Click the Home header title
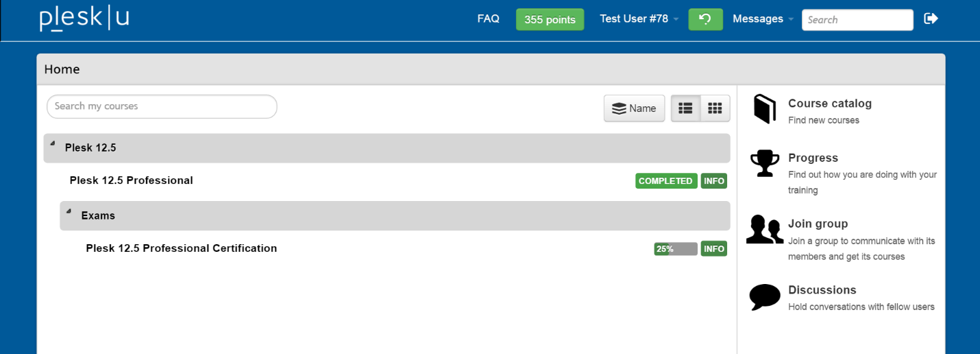 [62, 69]
